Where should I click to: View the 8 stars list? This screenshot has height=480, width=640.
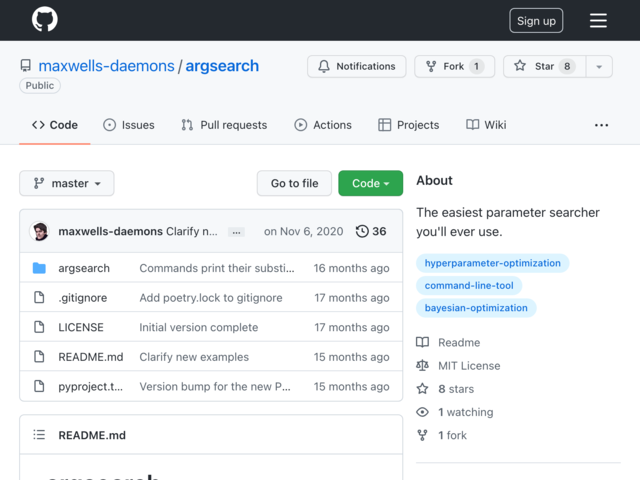pos(445,389)
